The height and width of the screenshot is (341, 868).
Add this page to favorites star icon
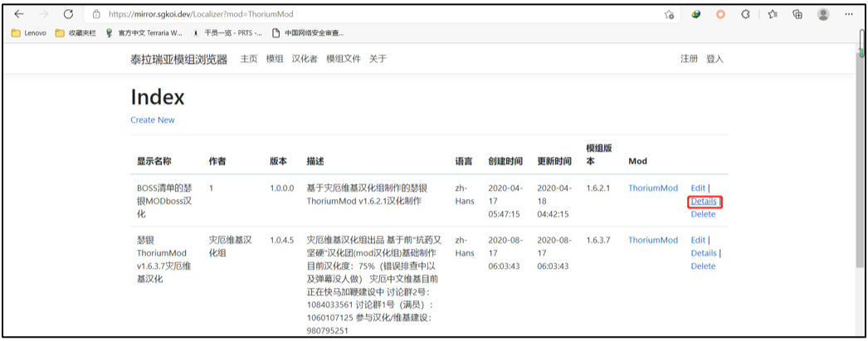(x=669, y=14)
